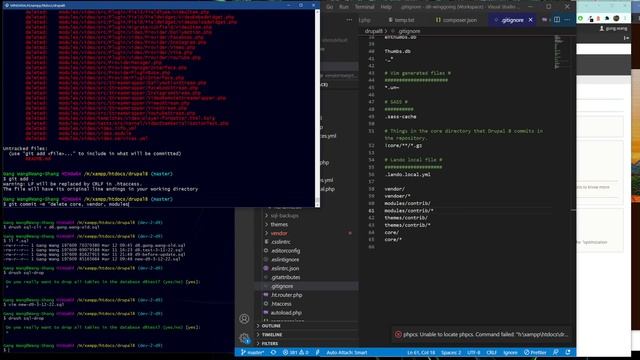The image size is (640, 360).
Task: Open .ht.router.php in the explorer
Action: pyautogui.click(x=286, y=295)
